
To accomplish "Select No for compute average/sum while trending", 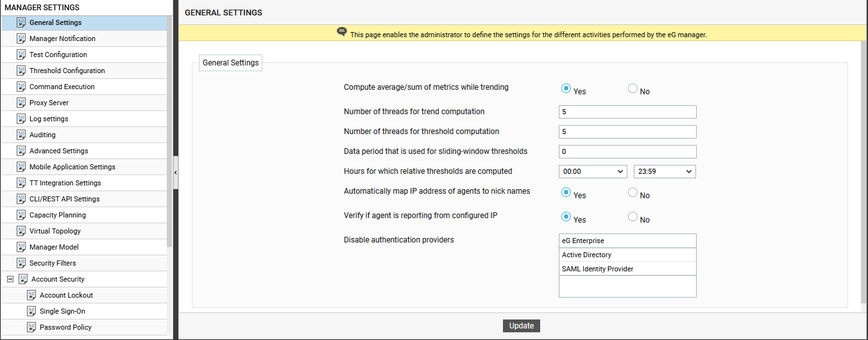I will 633,89.
